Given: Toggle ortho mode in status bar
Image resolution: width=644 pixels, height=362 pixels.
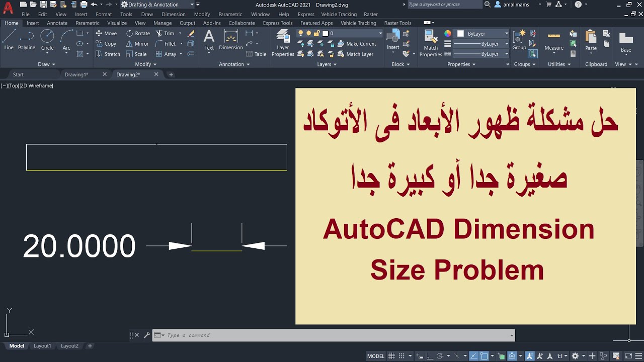Looking at the screenshot, I should [429, 356].
